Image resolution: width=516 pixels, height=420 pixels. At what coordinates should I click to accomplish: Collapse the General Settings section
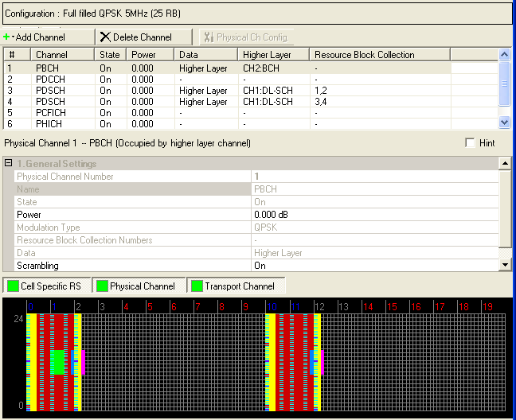(x=9, y=163)
